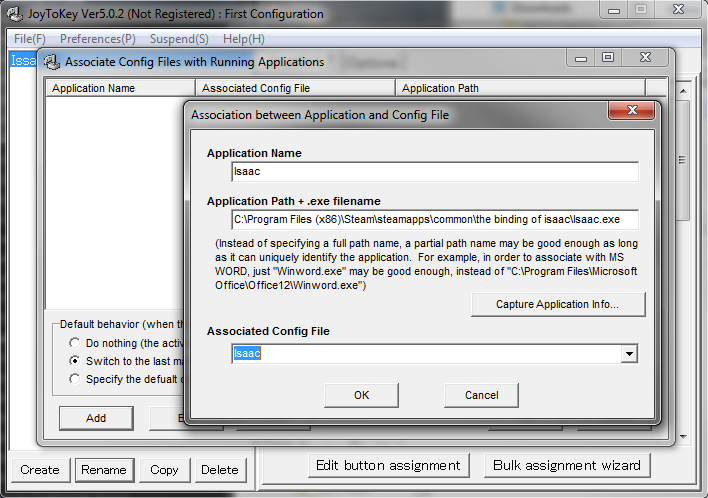708x498 pixels.
Task: Sort by Application Path column header
Action: click(x=520, y=88)
